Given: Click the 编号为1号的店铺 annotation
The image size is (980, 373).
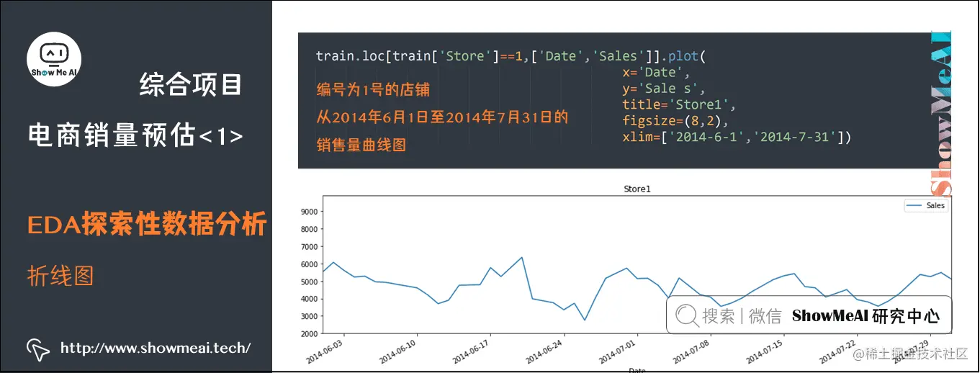Looking at the screenshot, I should pos(373,91).
